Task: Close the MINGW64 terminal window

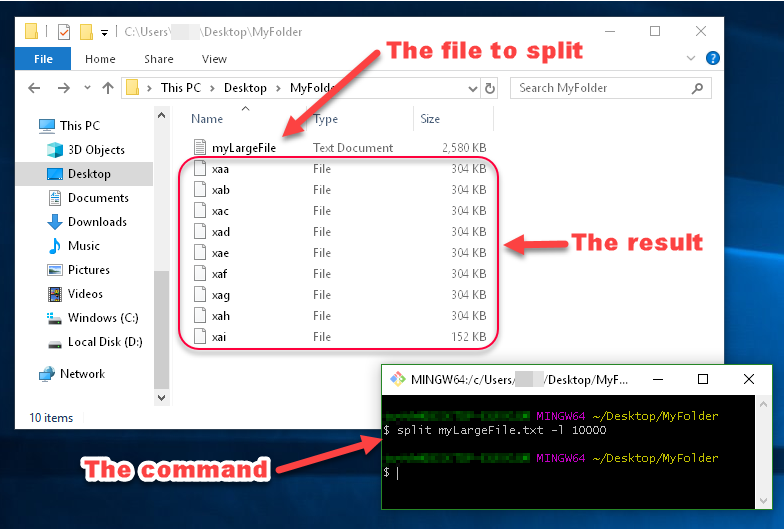Action: 748,380
